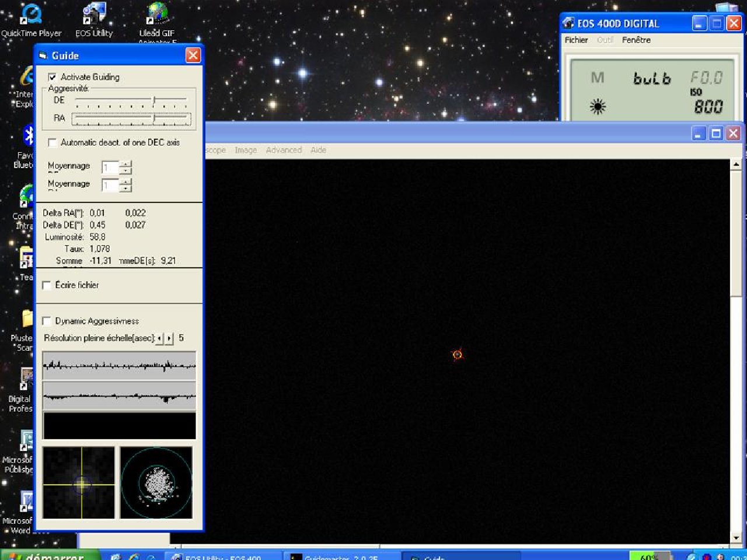This screenshot has height=560, width=747.
Task: Open the Ulead GIF Animator desktop icon
Action: pos(157,22)
